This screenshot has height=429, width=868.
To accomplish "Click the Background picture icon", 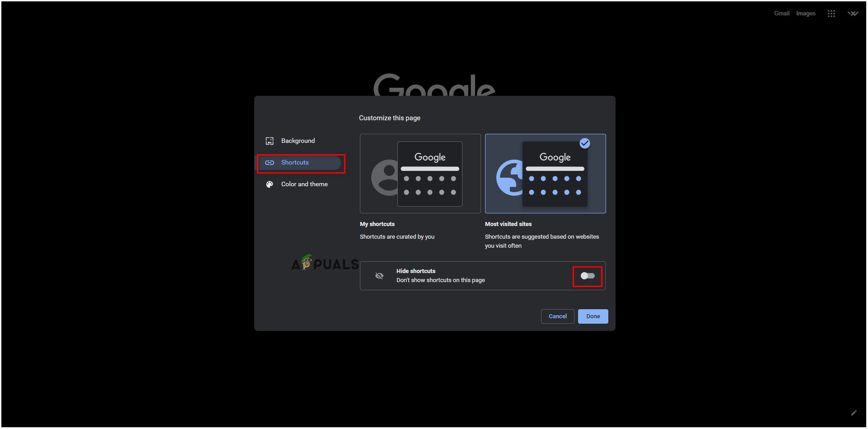I will tap(270, 141).
